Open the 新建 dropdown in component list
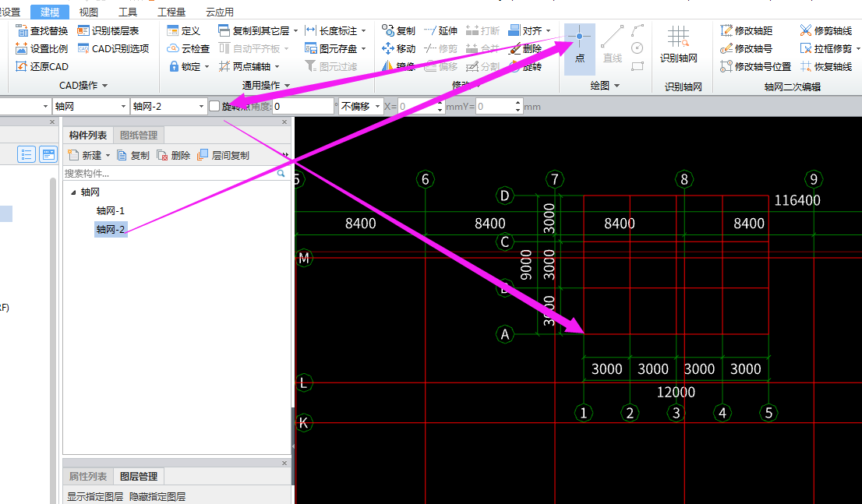The width and height of the screenshot is (862, 504). point(108,156)
